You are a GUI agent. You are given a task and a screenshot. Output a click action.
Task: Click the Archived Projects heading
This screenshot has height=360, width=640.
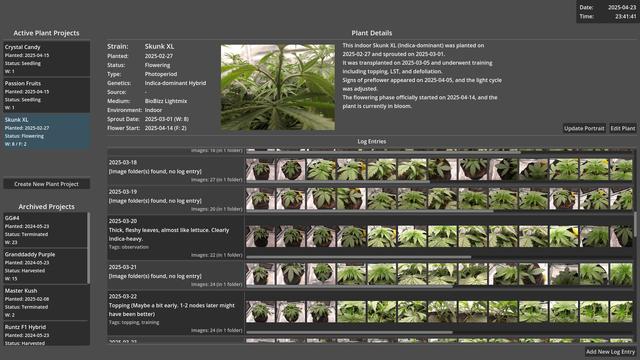[47, 207]
